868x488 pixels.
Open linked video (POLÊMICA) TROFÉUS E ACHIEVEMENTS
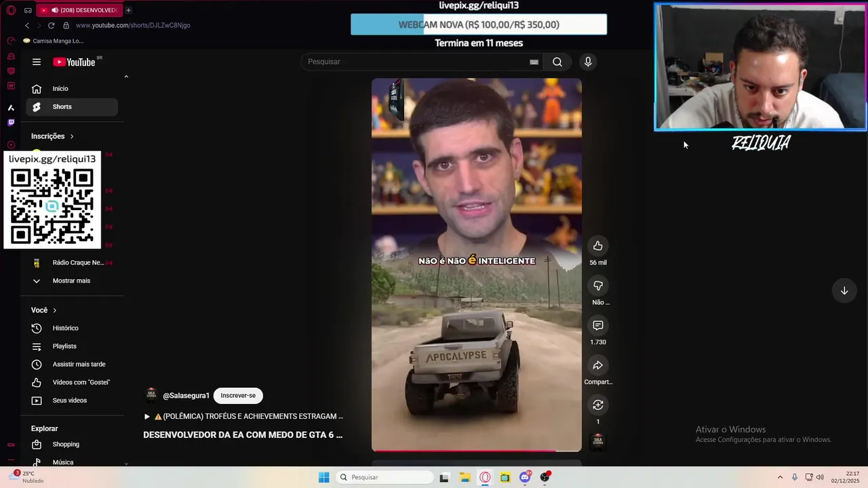243,416
